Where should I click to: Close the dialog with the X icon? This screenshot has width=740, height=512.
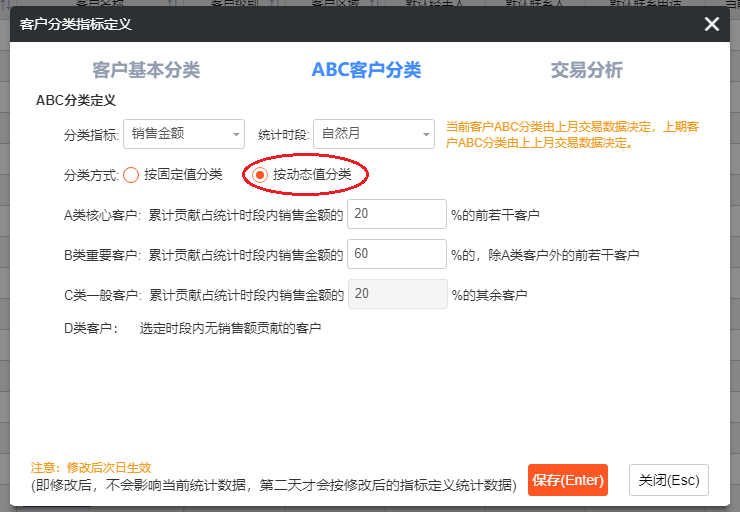pyautogui.click(x=712, y=24)
